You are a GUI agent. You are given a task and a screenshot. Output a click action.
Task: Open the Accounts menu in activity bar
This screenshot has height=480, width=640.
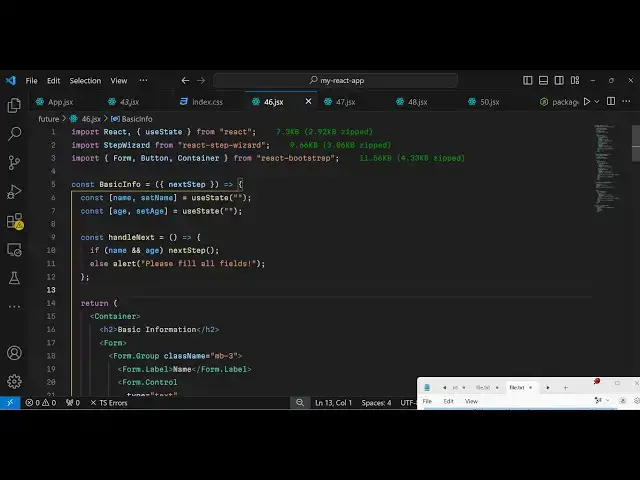[x=14, y=353]
